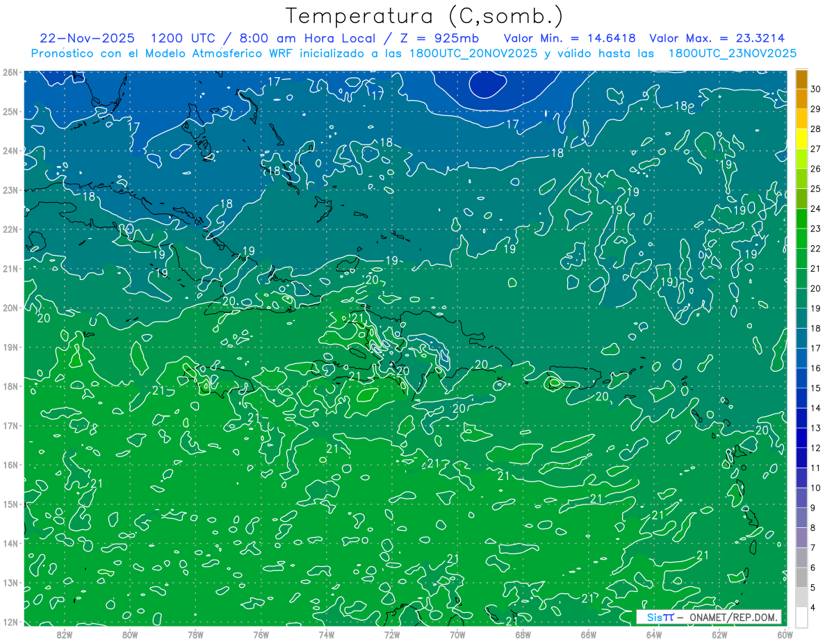
Task: Click the longitude label '76W'
Action: click(261, 634)
